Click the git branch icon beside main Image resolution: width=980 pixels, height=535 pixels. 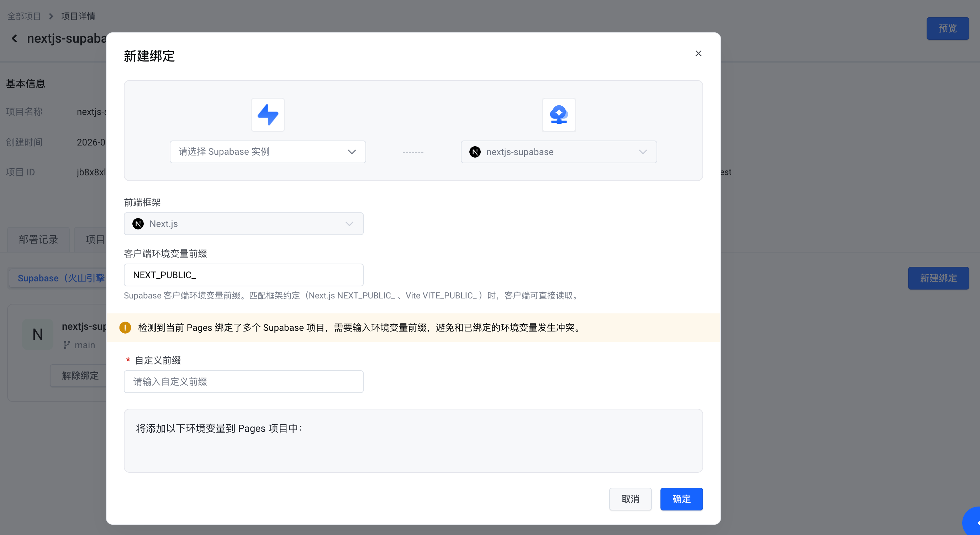(67, 345)
